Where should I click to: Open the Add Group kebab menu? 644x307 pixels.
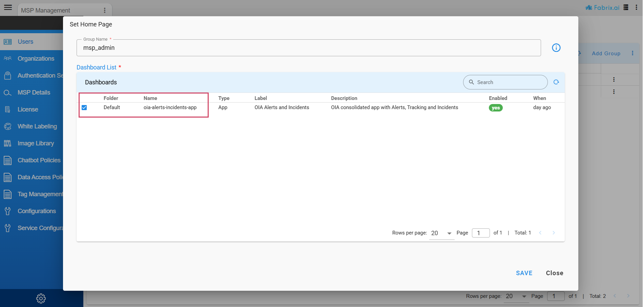[632, 53]
